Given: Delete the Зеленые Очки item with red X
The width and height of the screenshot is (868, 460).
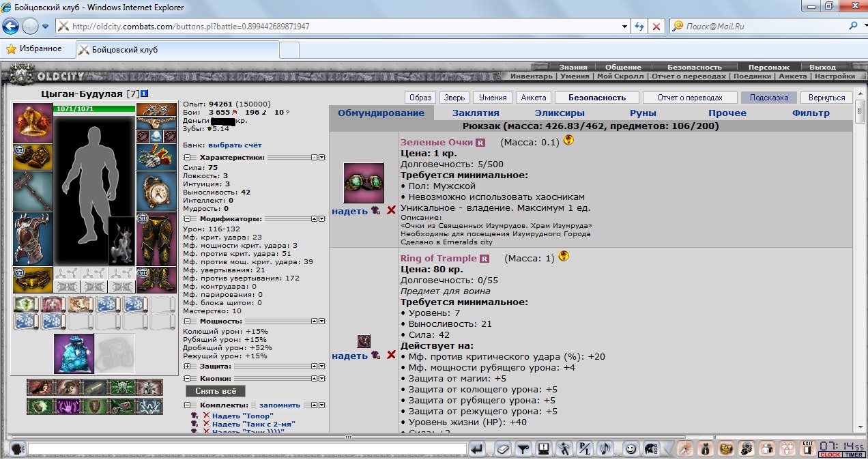Looking at the screenshot, I should (x=391, y=211).
